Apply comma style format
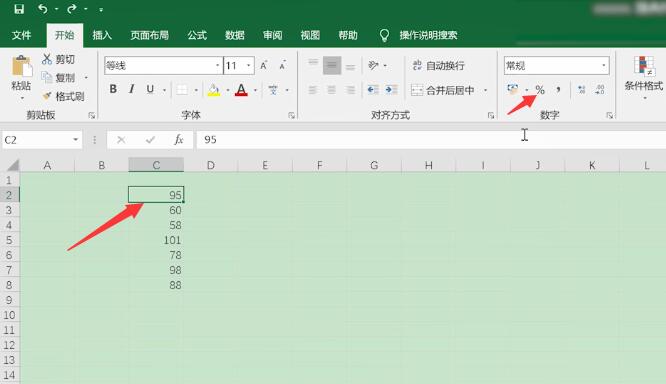The width and height of the screenshot is (666, 384). click(558, 90)
